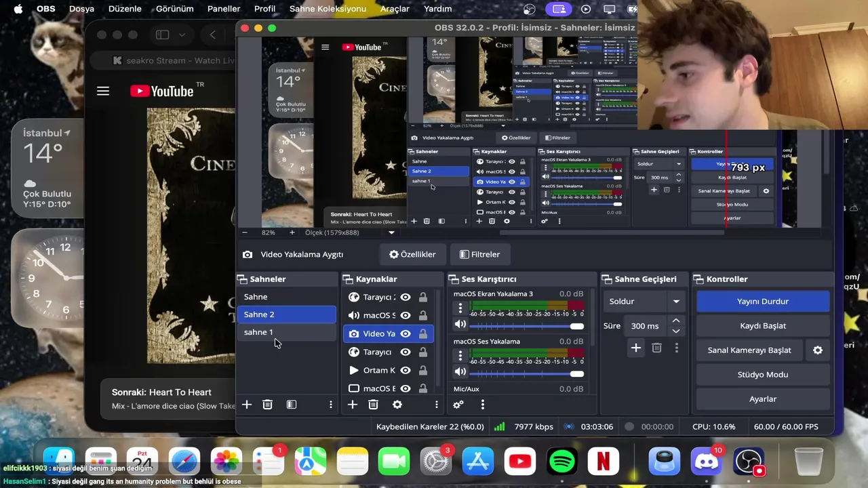This screenshot has width=868, height=488.
Task: Toggle lock on macOS Ses speaker source
Action: tap(423, 315)
